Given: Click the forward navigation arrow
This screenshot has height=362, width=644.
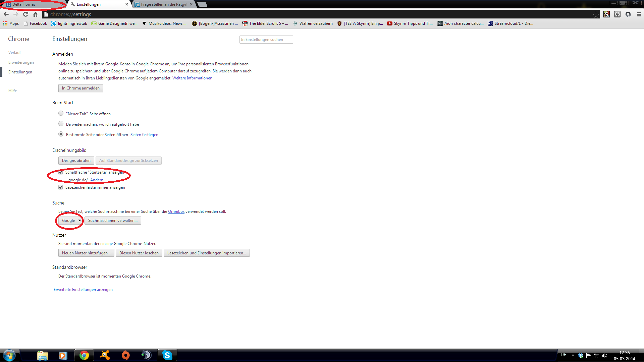Looking at the screenshot, I should (x=16, y=14).
